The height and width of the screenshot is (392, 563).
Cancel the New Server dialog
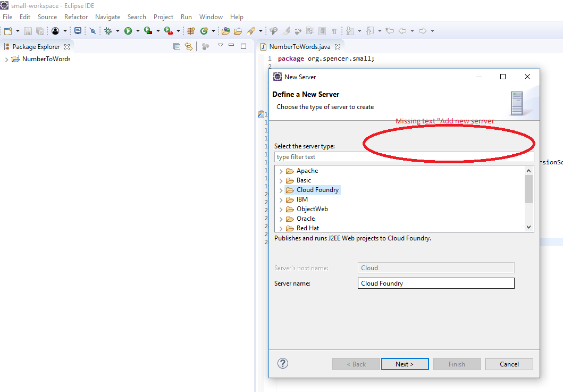(x=509, y=364)
